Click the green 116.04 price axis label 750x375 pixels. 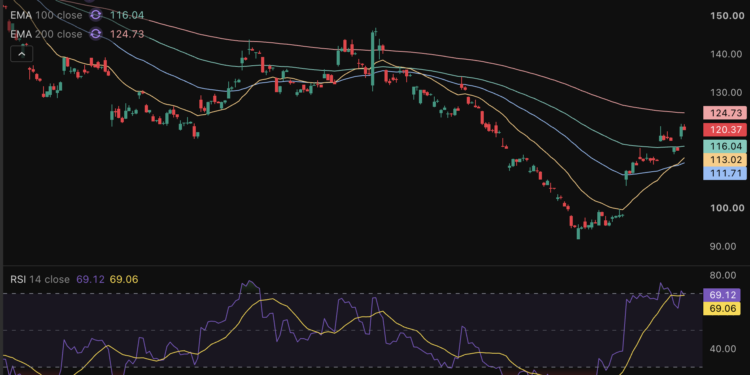pos(725,146)
